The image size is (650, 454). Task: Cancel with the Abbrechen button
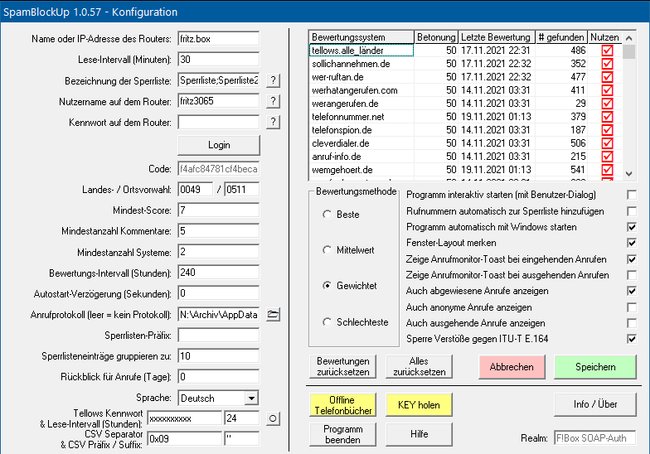coord(512,367)
